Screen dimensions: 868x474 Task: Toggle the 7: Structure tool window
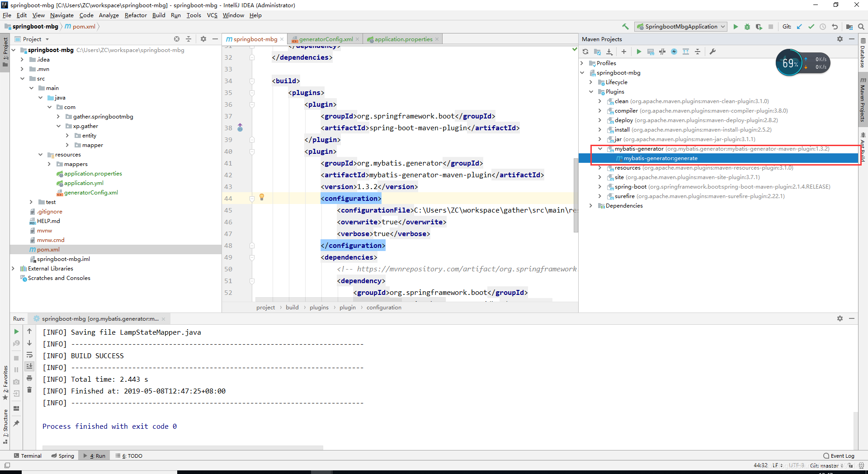click(5, 426)
